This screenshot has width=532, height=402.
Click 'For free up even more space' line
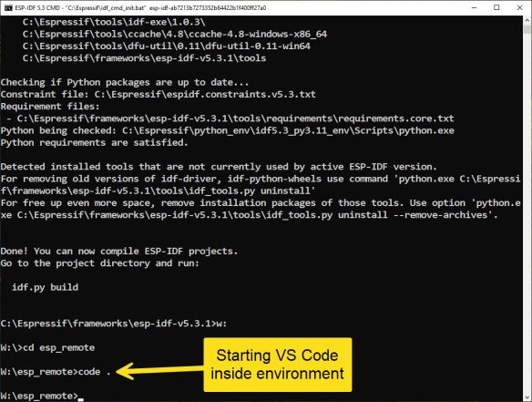point(261,203)
